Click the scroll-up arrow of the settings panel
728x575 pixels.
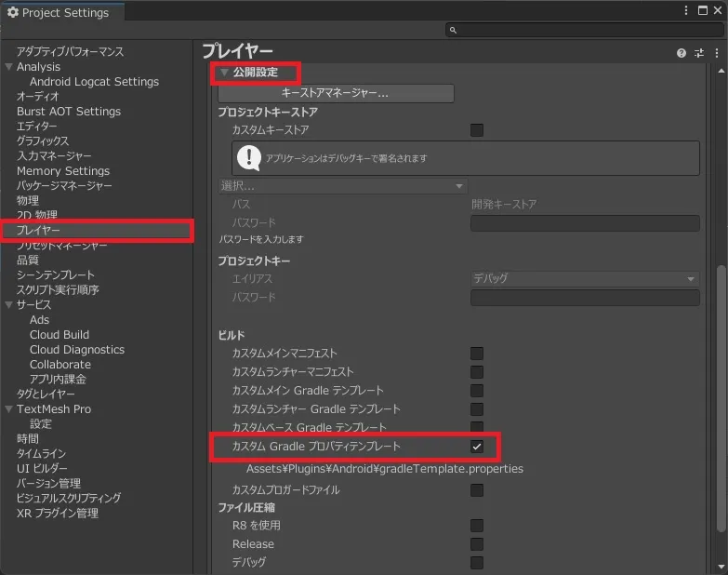[721, 71]
